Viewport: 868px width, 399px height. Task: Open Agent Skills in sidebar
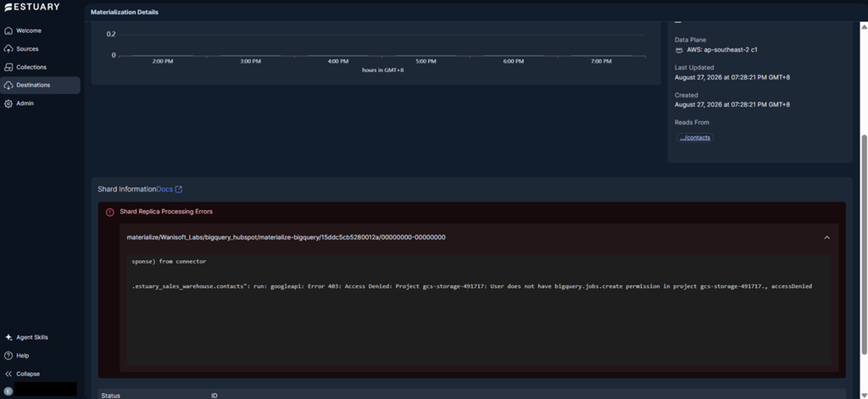click(x=32, y=337)
